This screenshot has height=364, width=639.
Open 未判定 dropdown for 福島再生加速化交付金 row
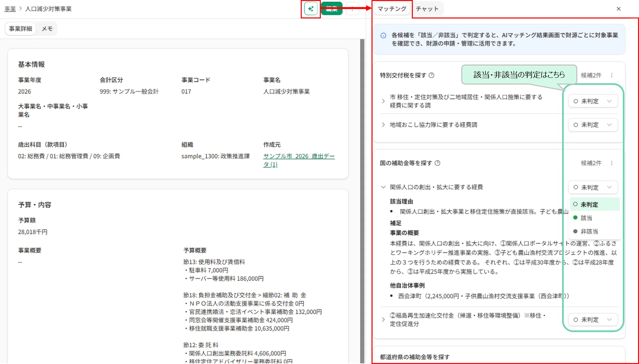(x=593, y=319)
